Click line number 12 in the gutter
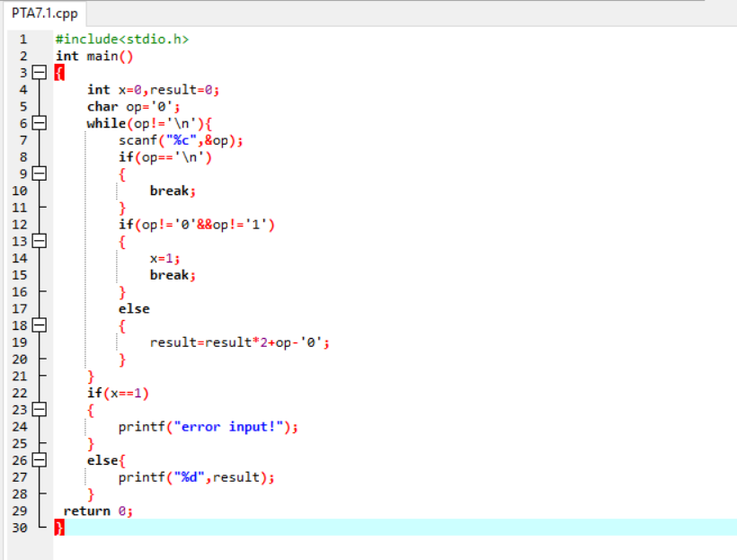 coord(20,225)
